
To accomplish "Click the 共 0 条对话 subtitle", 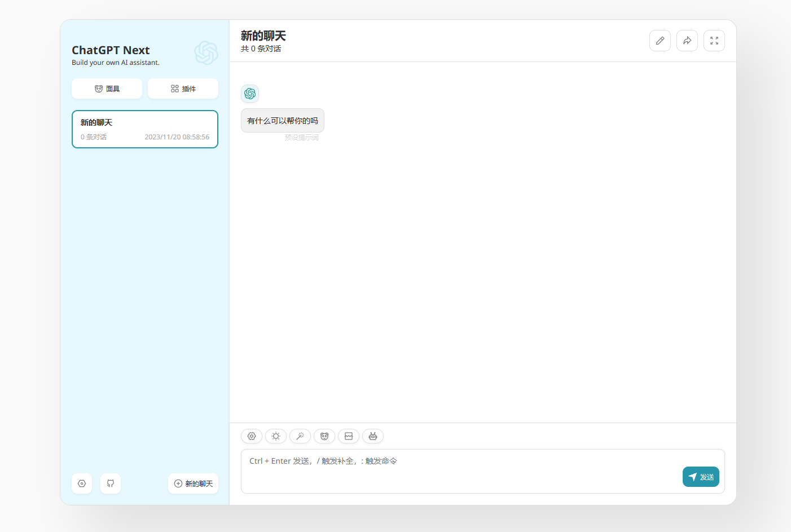I will click(x=261, y=49).
